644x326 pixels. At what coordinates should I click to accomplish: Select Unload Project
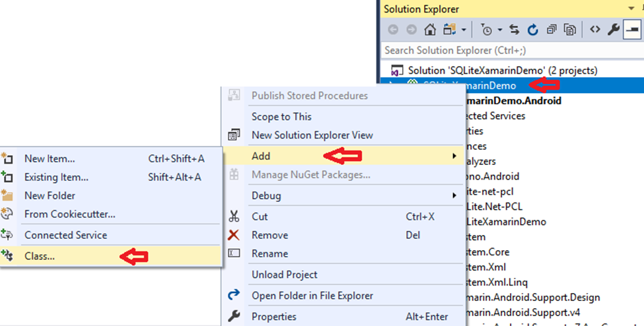[x=343, y=275]
